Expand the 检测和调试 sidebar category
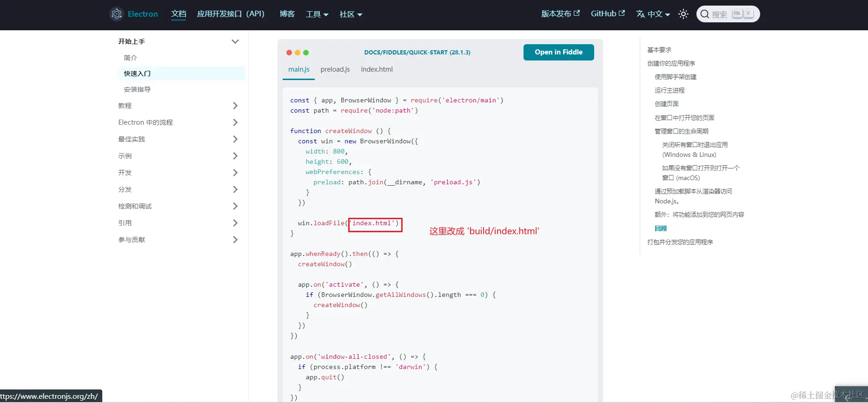 (235, 206)
